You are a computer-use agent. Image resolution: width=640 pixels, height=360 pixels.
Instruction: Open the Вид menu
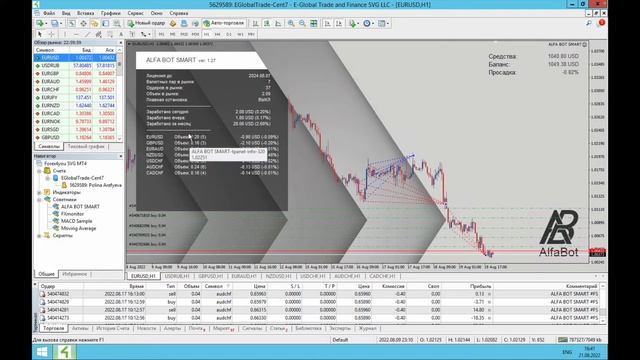pos(66,13)
